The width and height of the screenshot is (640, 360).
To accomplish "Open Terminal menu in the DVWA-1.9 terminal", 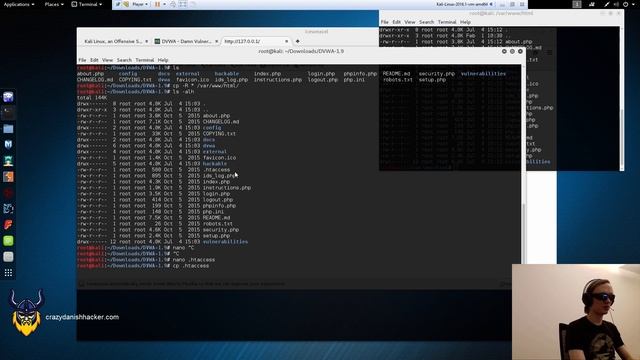I will [x=144, y=60].
